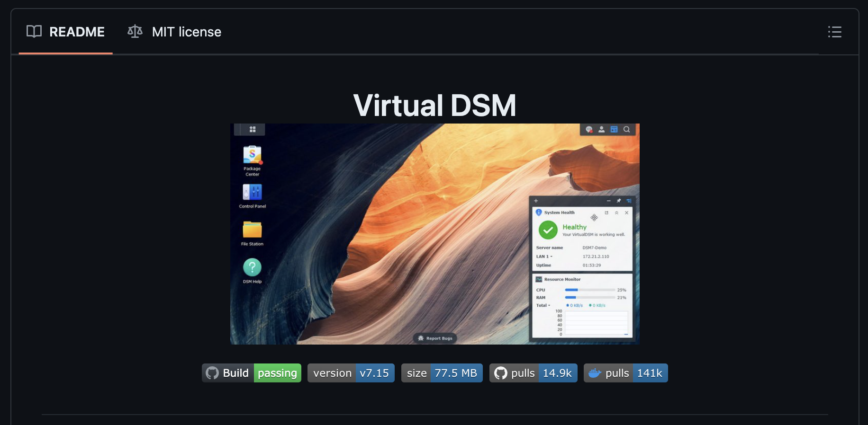Open the user account icon in DSM taskbar
Viewport: 868px width, 425px height.
pos(601,129)
